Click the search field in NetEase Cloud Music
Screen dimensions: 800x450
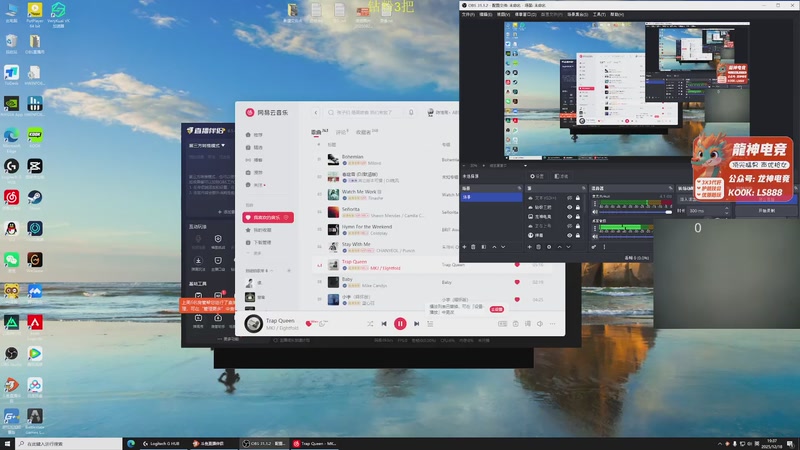pyautogui.click(x=365, y=112)
